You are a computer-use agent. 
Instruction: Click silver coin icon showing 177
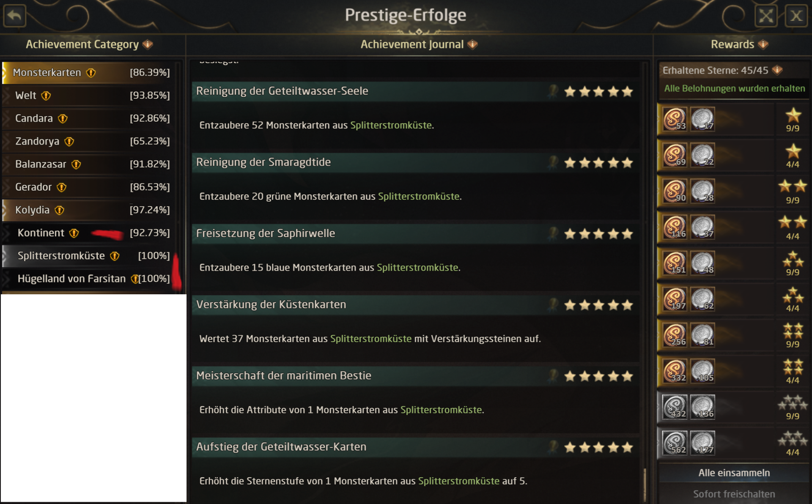point(702,443)
